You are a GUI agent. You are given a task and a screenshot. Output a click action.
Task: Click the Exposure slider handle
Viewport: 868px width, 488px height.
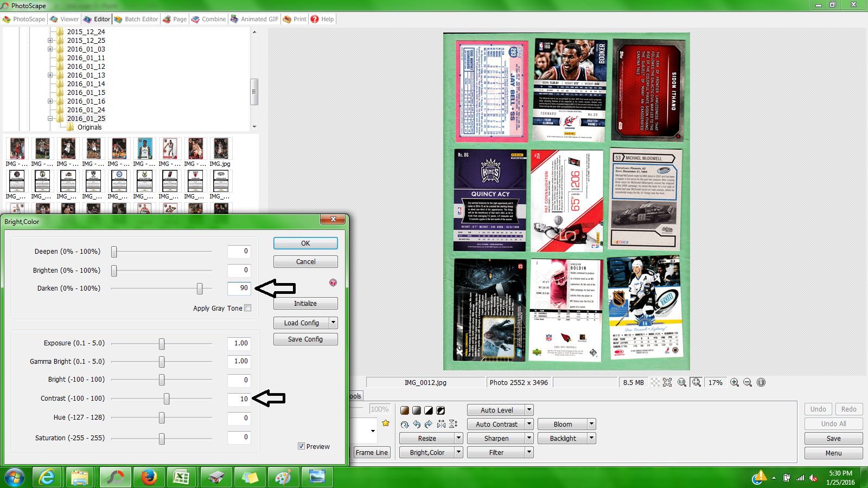pos(162,343)
